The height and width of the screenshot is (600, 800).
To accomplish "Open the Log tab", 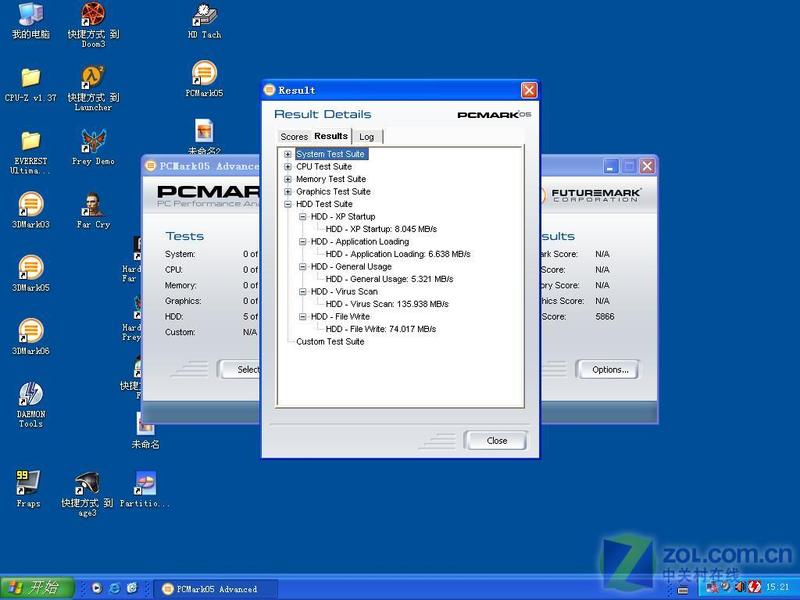I will pos(366,137).
